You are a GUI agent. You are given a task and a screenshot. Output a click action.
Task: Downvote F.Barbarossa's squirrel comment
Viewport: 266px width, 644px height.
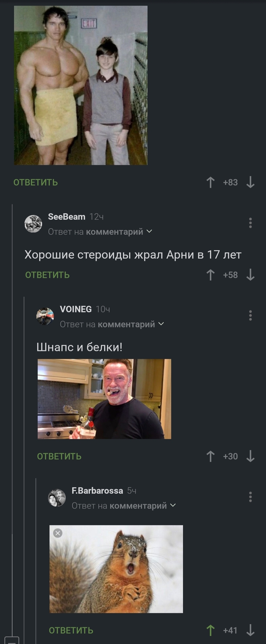point(250,630)
